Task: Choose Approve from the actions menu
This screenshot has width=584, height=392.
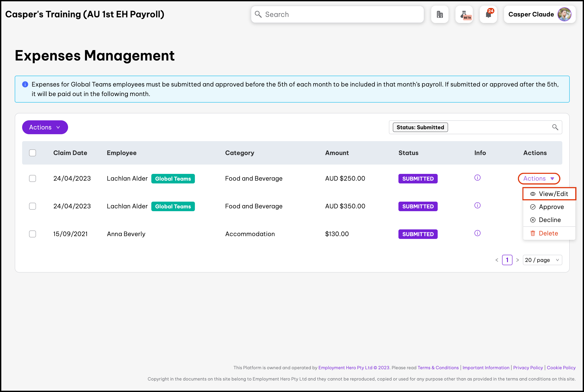Action: coord(549,207)
